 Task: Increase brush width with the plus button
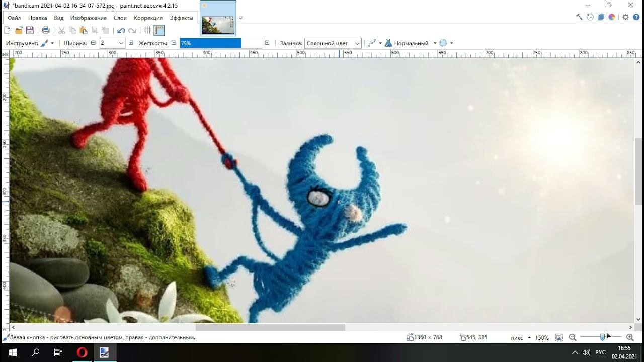tap(131, 43)
